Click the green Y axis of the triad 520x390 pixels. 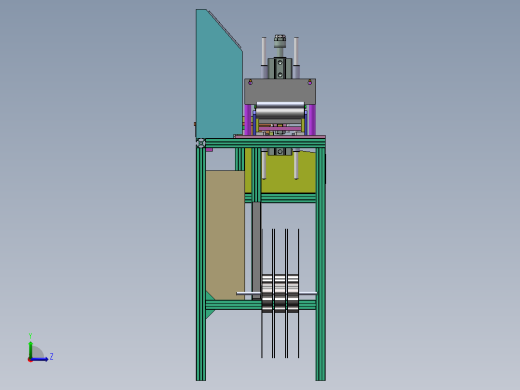coord(31,350)
